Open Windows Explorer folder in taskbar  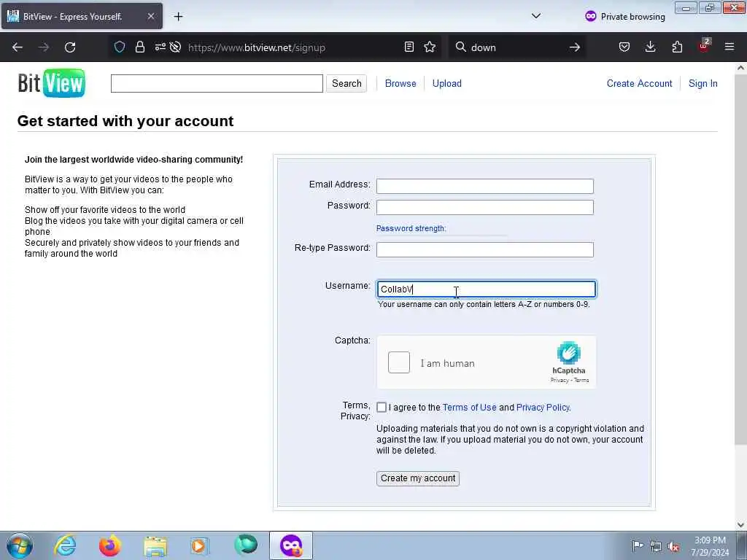click(155, 545)
